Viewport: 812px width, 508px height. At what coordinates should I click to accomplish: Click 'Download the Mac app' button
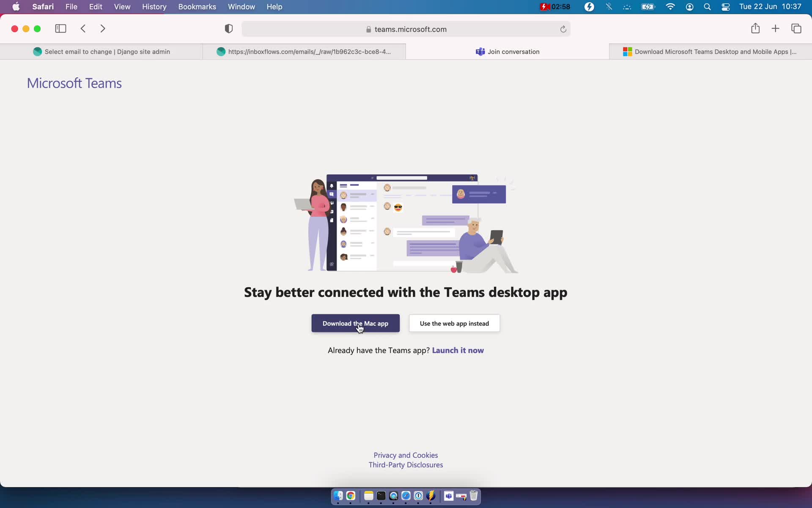click(355, 323)
